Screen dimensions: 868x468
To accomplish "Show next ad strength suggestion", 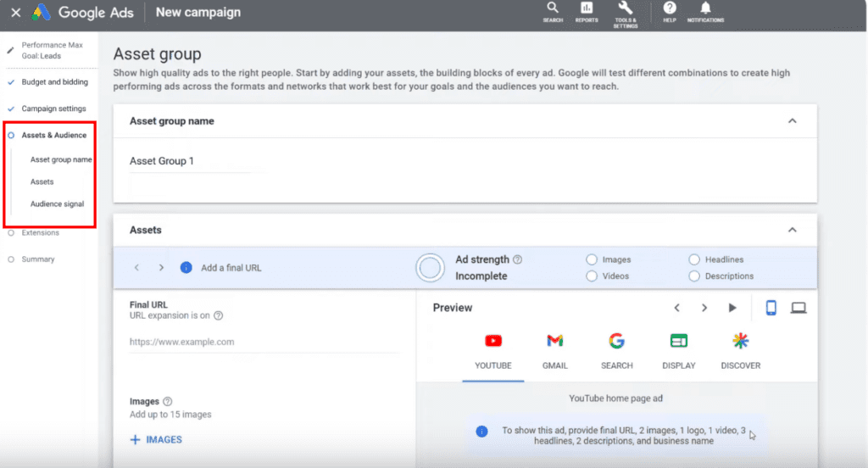I will (x=161, y=268).
